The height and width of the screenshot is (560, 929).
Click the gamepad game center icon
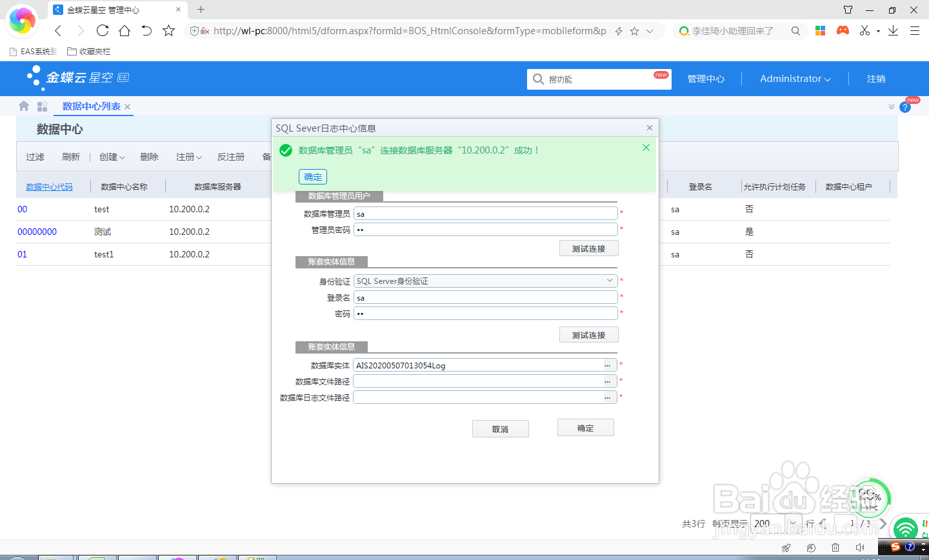pos(843,30)
